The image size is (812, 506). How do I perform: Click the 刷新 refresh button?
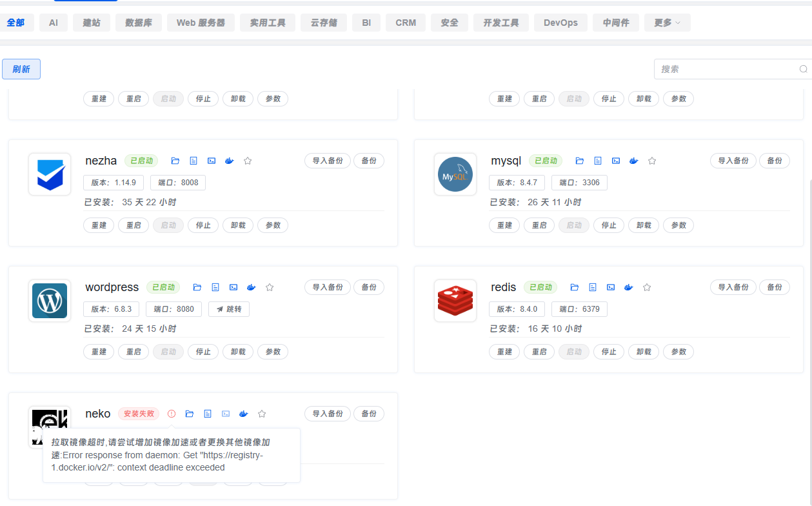21,69
